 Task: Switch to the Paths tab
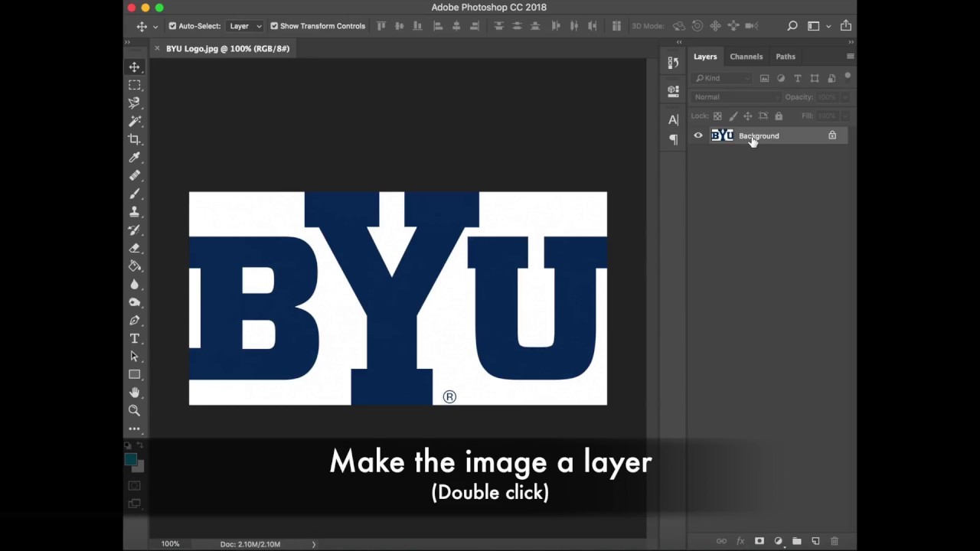[786, 57]
